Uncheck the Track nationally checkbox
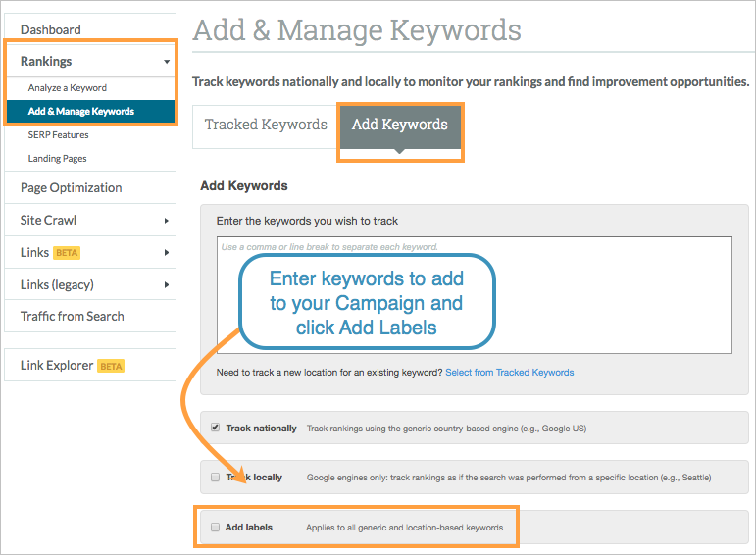 click(215, 428)
